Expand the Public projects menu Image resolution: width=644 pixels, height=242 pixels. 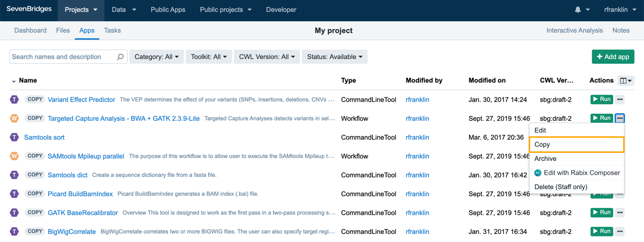click(x=225, y=10)
